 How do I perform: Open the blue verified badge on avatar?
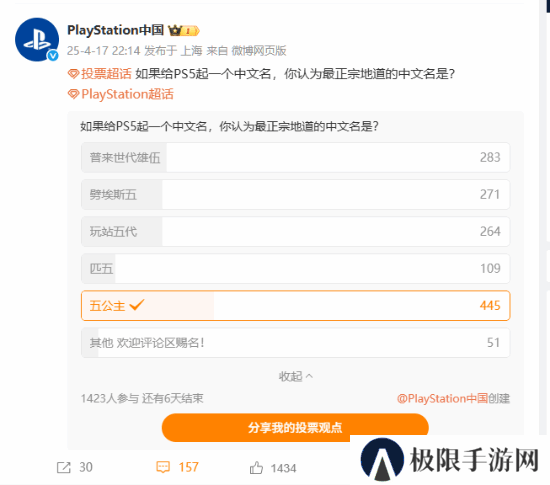53,55
